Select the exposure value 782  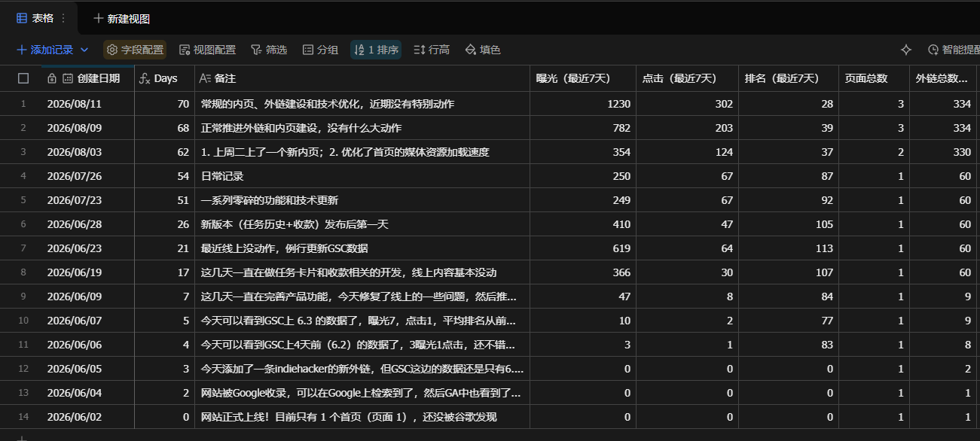coord(583,128)
